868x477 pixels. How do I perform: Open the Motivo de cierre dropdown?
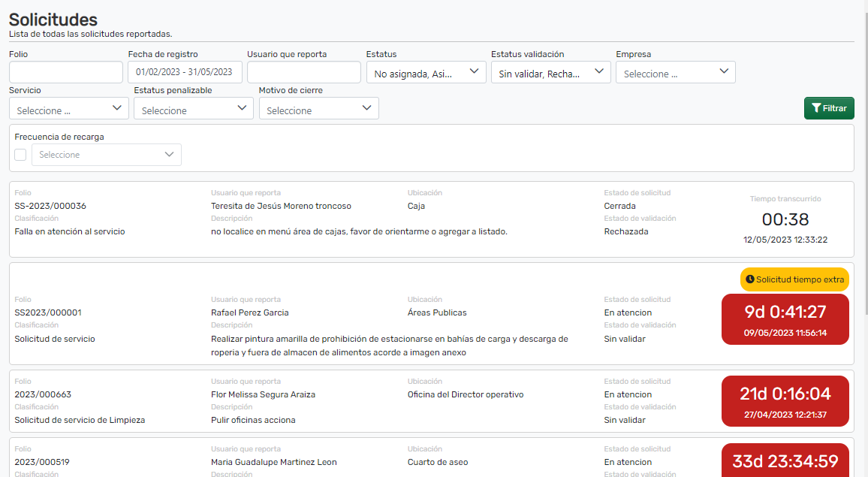pyautogui.click(x=318, y=110)
